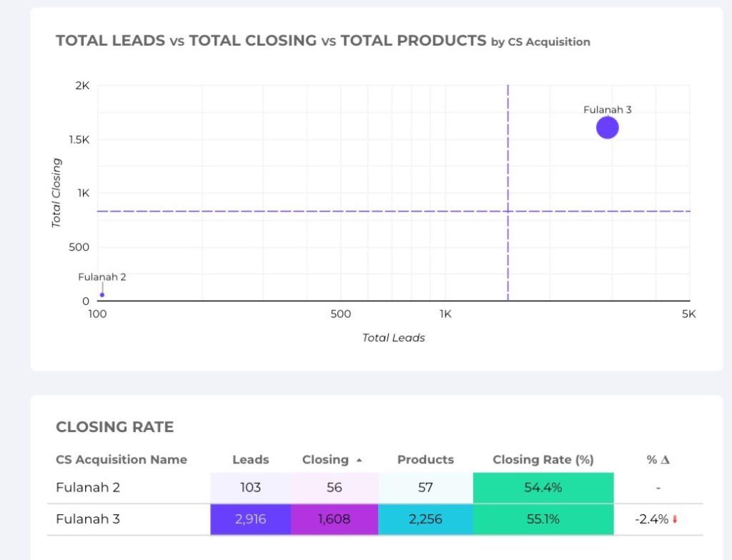The height and width of the screenshot is (560, 732).
Task: Click the Total Closing y-axis title
Action: (x=56, y=193)
